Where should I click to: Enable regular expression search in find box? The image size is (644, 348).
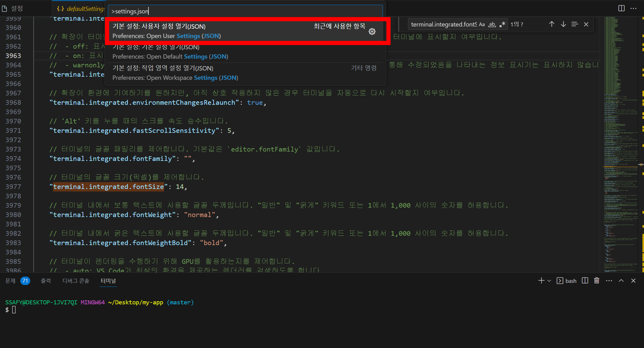click(x=502, y=24)
